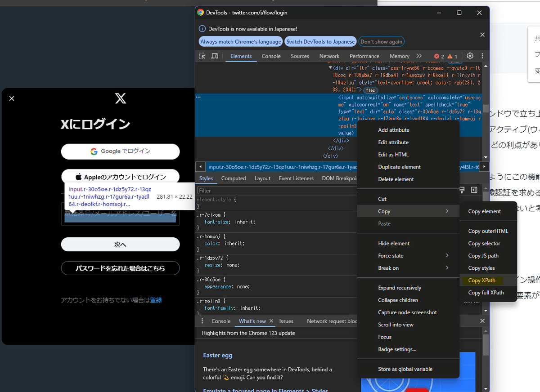Click the ellipsis beside selected input node
540x392 pixels.
pos(198,97)
